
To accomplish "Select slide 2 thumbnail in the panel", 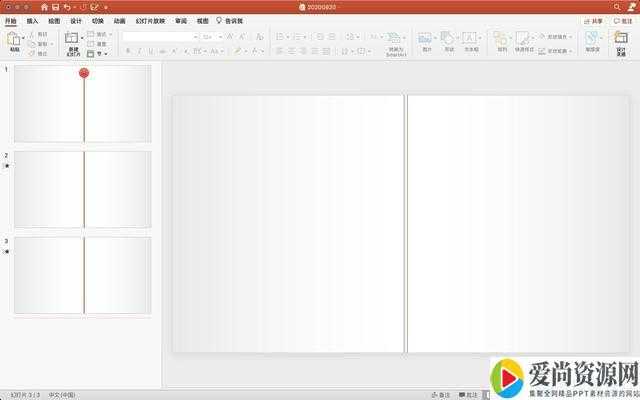I will click(x=83, y=175).
